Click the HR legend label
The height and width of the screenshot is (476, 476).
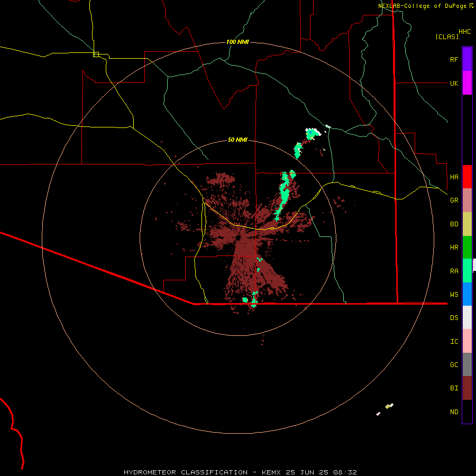click(x=454, y=248)
